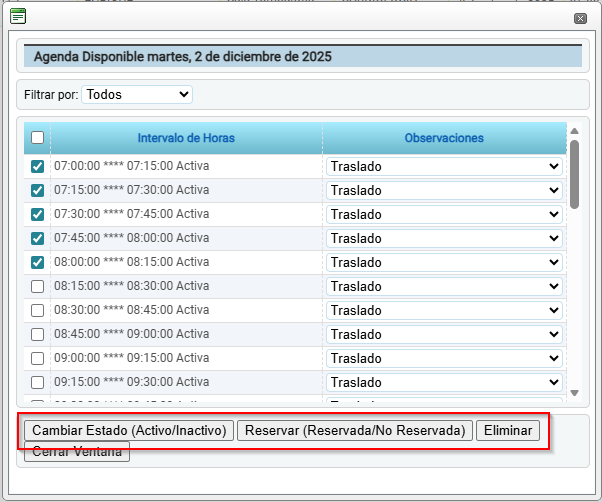This screenshot has height=502, width=602.
Task: Uncheck the 08:00:00 to 08:15:00 interval checkbox
Action: point(37,262)
